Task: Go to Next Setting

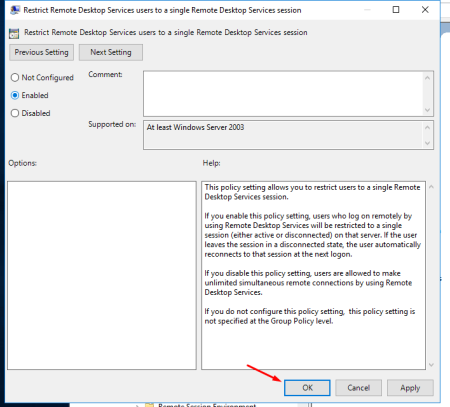Action: tap(111, 52)
